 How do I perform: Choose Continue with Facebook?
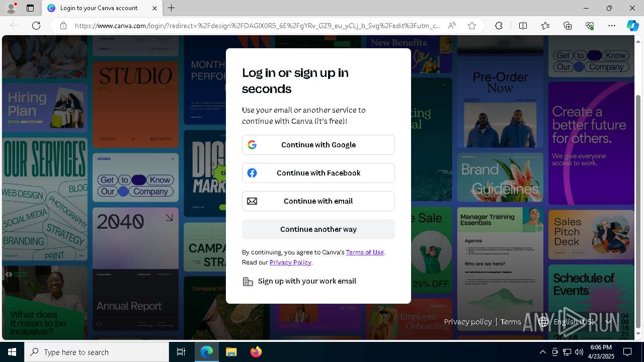tap(318, 173)
